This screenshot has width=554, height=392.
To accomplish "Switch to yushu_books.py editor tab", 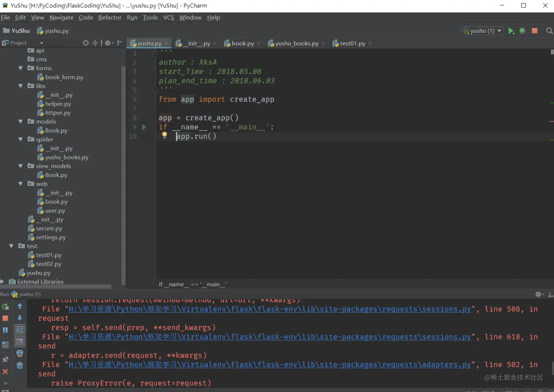I will click(x=296, y=43).
